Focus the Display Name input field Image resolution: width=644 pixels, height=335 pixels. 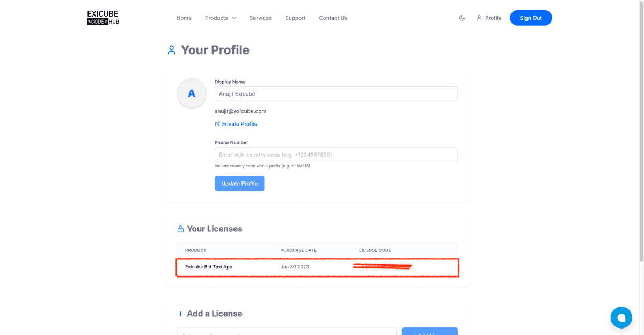(336, 94)
